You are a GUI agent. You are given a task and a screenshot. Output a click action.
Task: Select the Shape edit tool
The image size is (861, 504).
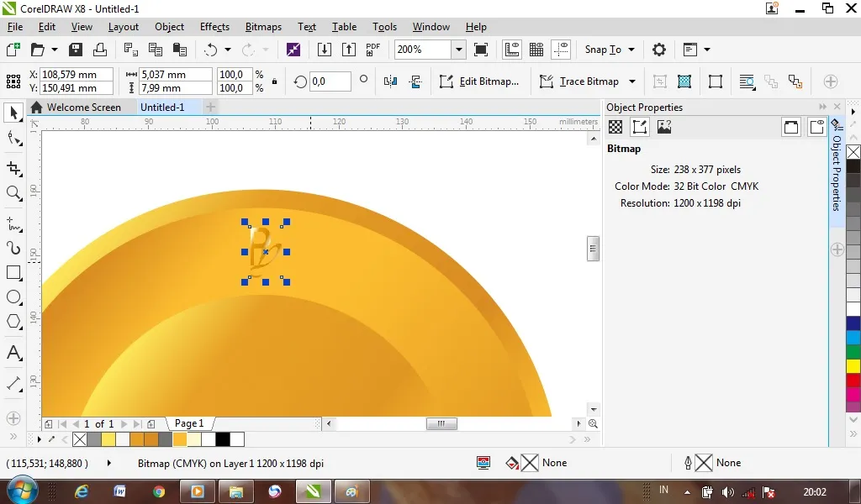pyautogui.click(x=13, y=139)
